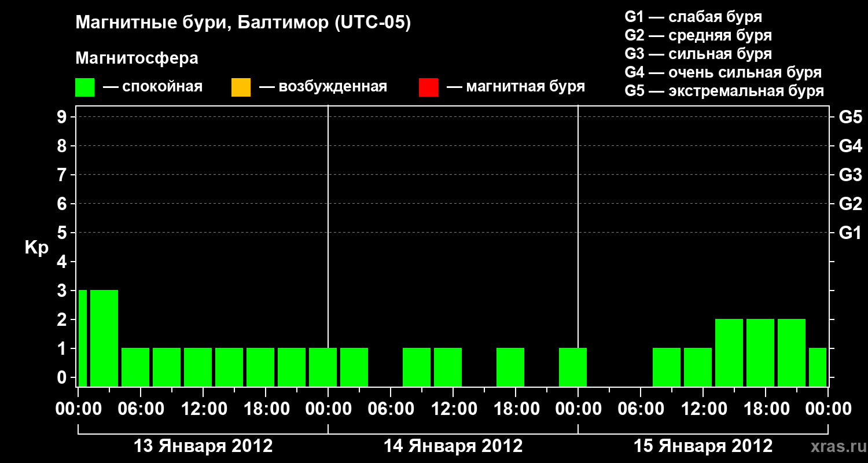Click the isolated Kp 1 bar near 18:00, 14 Января
The height and width of the screenshot is (463, 868).
coord(510,367)
